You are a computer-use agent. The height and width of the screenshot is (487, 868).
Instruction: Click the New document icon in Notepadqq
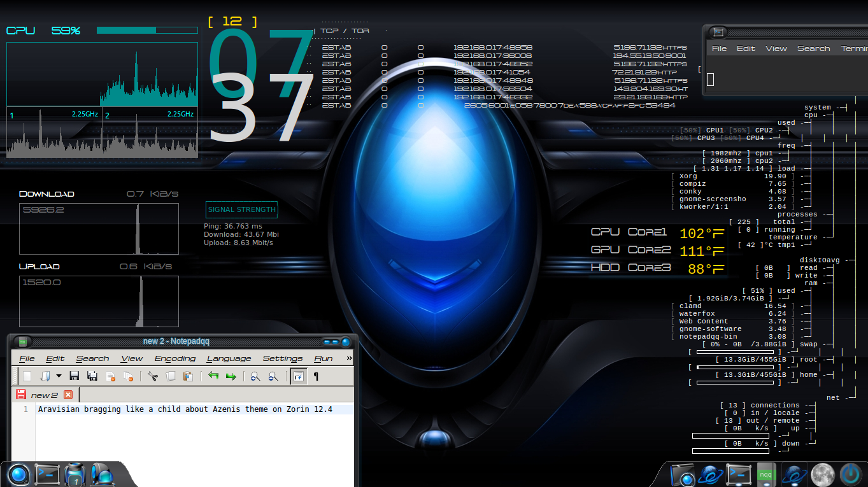tap(27, 376)
